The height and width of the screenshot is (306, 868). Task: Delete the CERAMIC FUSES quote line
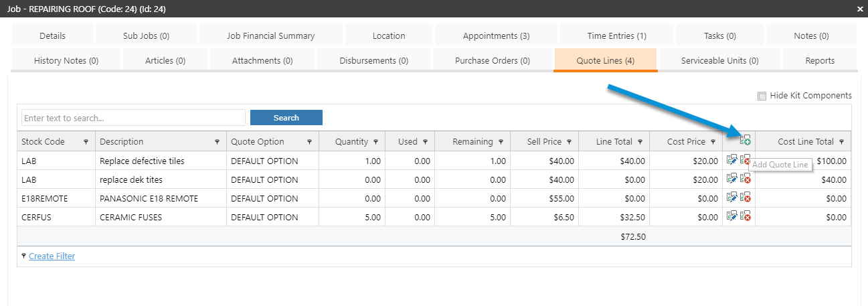click(746, 216)
